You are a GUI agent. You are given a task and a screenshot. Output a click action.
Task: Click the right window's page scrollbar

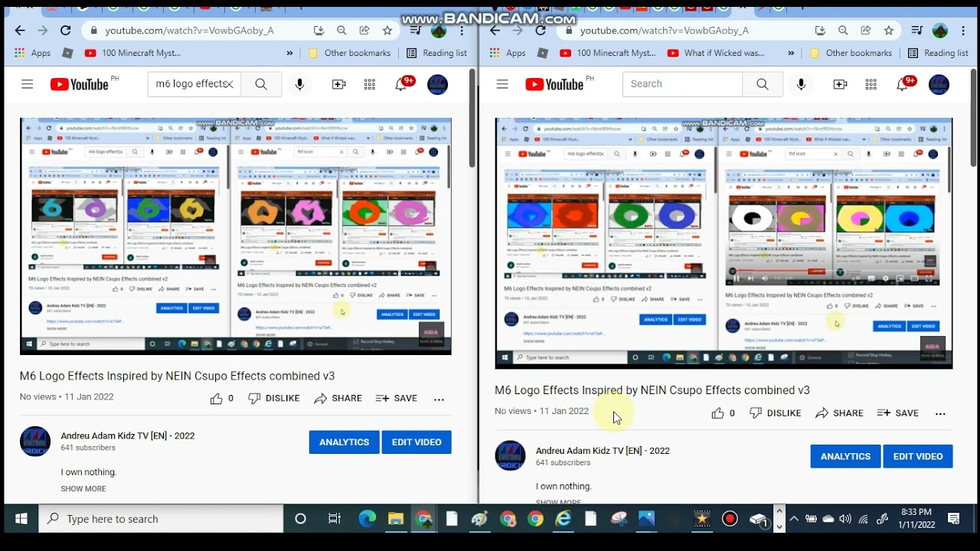pos(973,119)
